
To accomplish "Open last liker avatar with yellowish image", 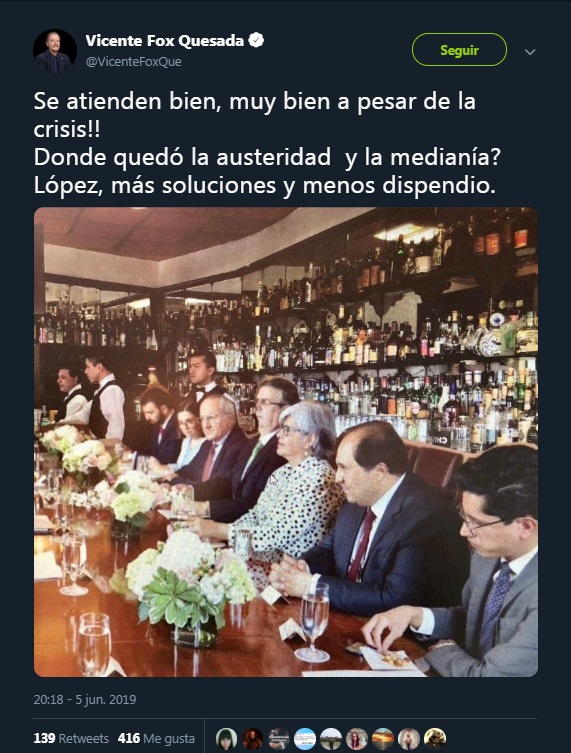I will 435,739.
